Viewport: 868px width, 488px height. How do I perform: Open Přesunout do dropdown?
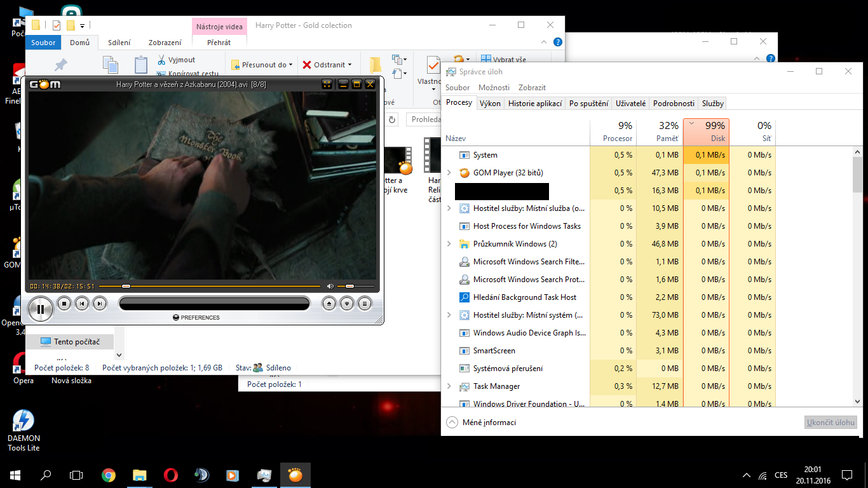pos(262,65)
